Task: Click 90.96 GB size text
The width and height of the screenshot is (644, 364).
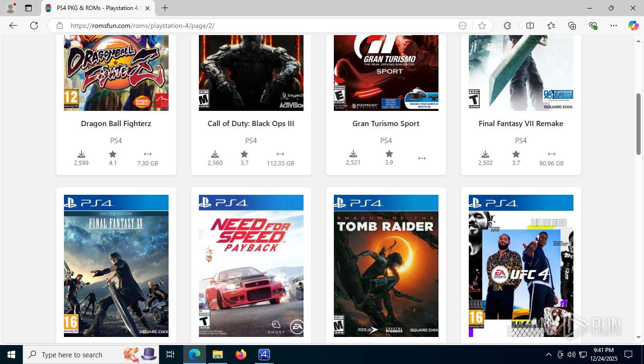Action: click(551, 163)
